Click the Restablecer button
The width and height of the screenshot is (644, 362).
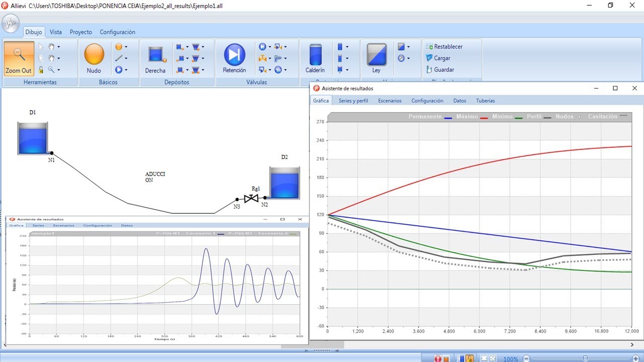pyautogui.click(x=444, y=47)
